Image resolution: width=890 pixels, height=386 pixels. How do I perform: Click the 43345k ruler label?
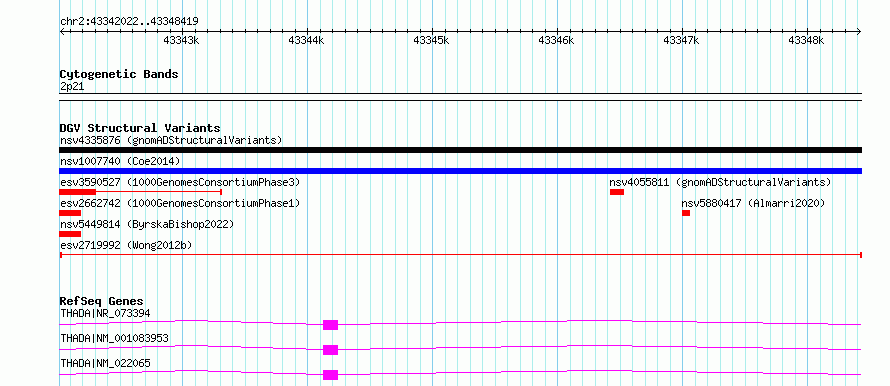pos(431,40)
